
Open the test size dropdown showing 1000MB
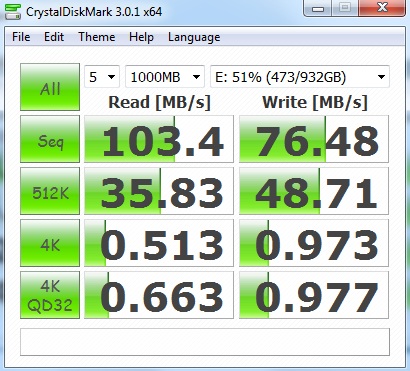(x=165, y=77)
